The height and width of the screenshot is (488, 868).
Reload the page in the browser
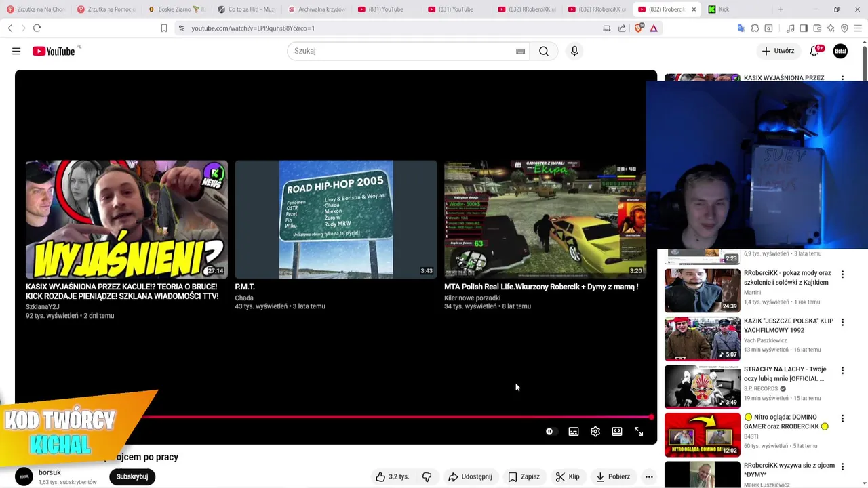[37, 28]
